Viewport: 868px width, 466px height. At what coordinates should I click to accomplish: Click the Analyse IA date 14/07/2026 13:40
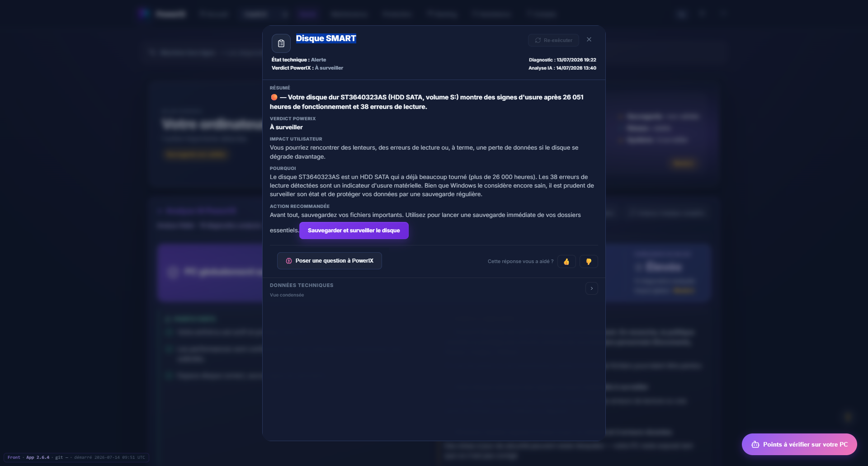[562, 68]
